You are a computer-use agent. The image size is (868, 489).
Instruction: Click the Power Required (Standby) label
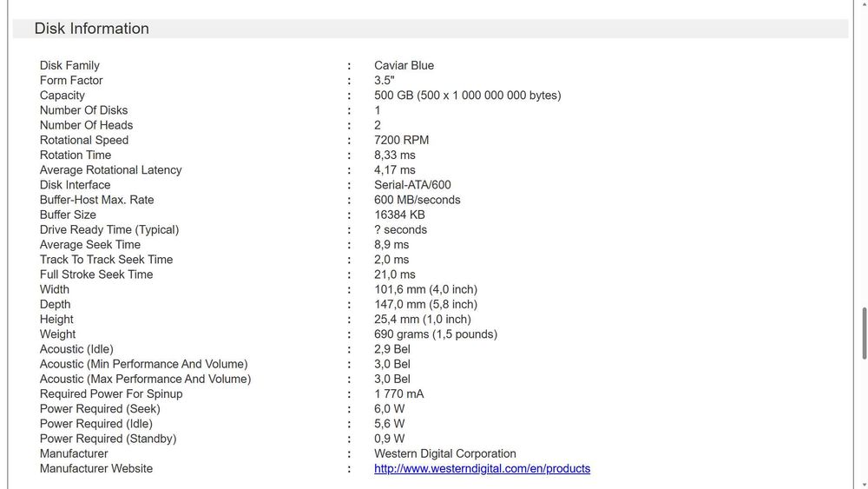pyautogui.click(x=108, y=439)
